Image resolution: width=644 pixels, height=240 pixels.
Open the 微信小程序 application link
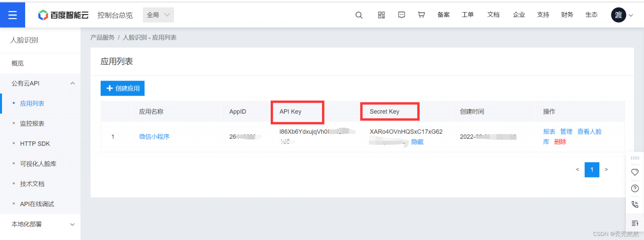[x=154, y=136]
